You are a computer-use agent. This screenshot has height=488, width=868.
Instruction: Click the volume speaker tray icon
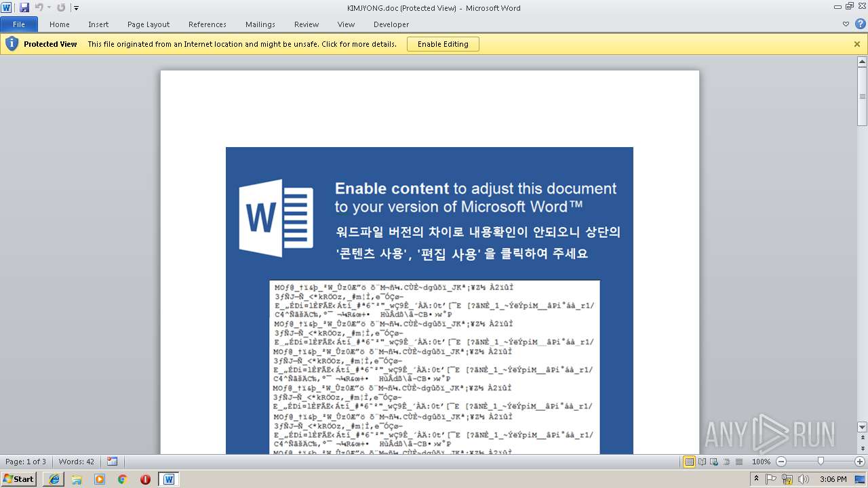pos(804,479)
